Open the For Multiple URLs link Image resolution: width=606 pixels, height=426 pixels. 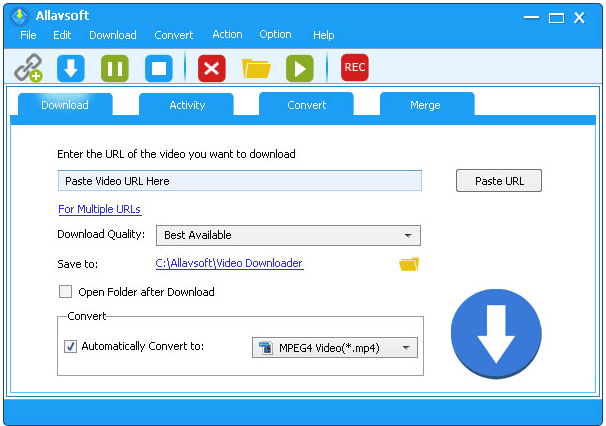[99, 209]
